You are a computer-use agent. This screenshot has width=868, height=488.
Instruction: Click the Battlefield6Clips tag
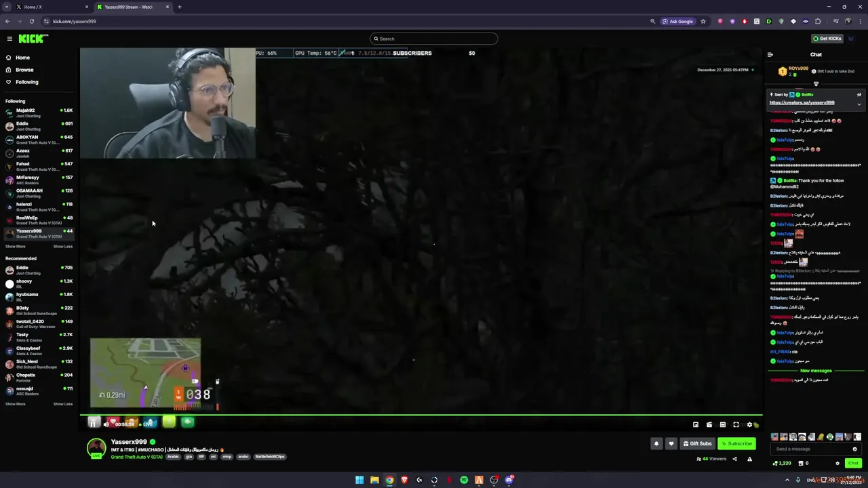270,457
